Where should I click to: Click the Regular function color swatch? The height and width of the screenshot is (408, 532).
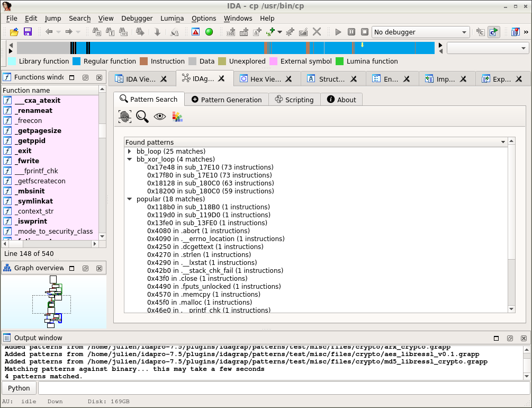76,61
